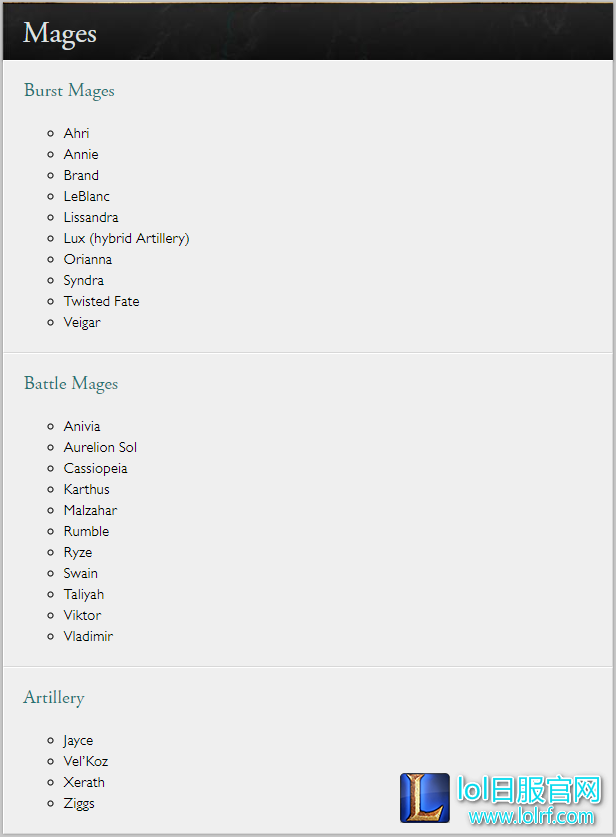Select Twisted Fate list item

pyautogui.click(x=101, y=301)
